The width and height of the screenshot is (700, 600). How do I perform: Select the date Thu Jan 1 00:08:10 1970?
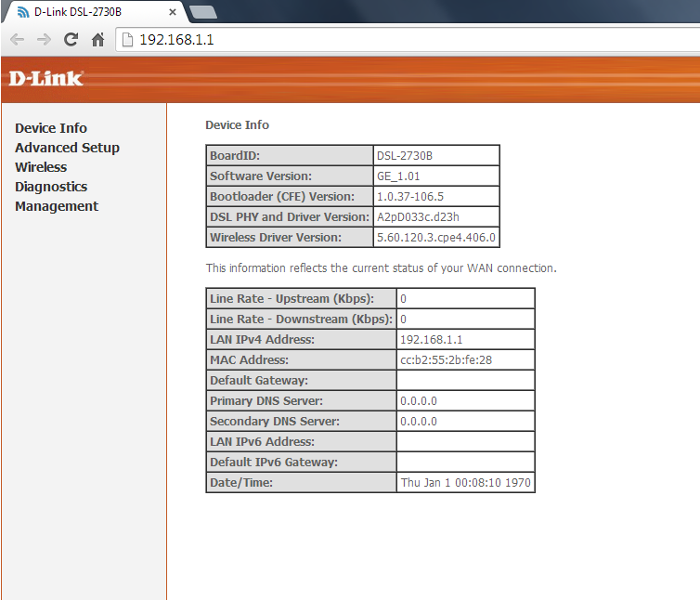(466, 482)
